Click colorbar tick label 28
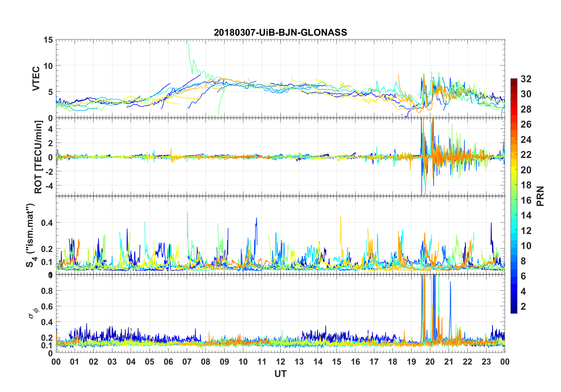The image size is (561, 392). [526, 109]
